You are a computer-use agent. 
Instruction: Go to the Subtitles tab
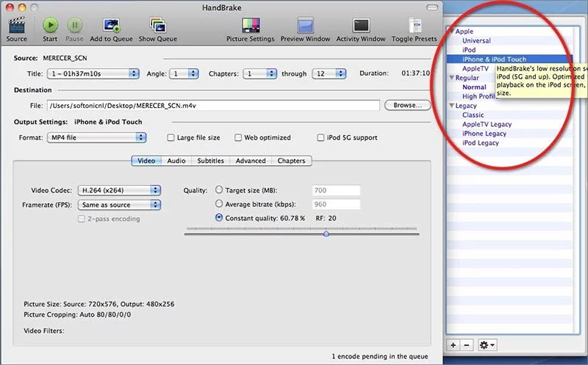(x=210, y=161)
